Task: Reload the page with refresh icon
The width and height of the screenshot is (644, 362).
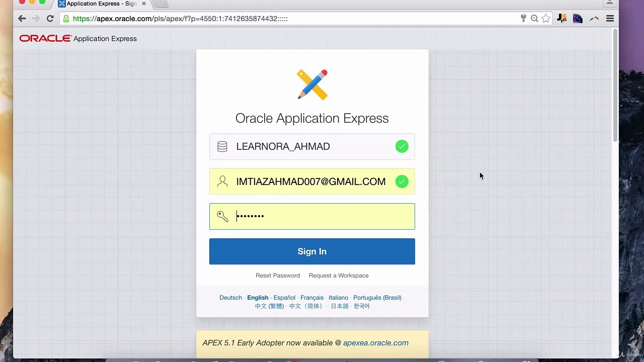Action: [50, 19]
